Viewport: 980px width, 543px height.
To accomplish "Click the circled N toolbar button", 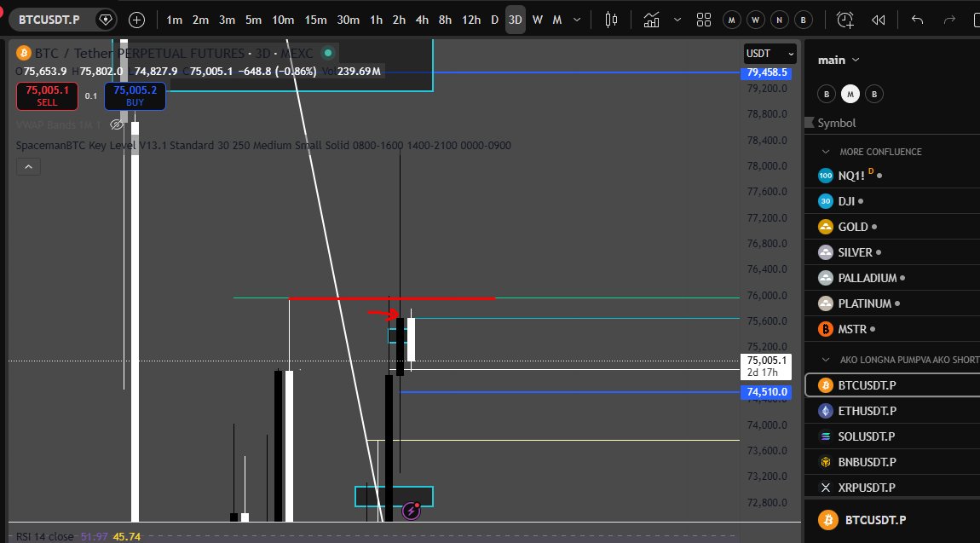I will coord(780,20).
